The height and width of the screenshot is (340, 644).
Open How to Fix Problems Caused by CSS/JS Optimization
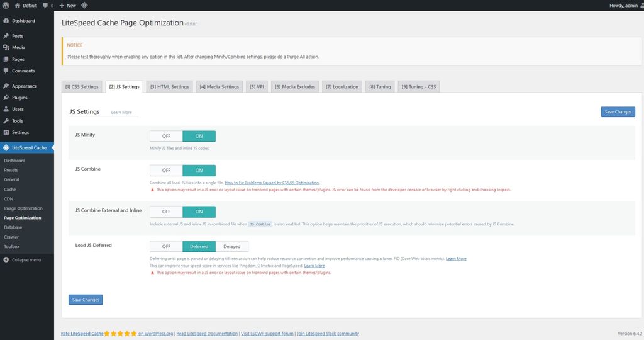[272, 183]
